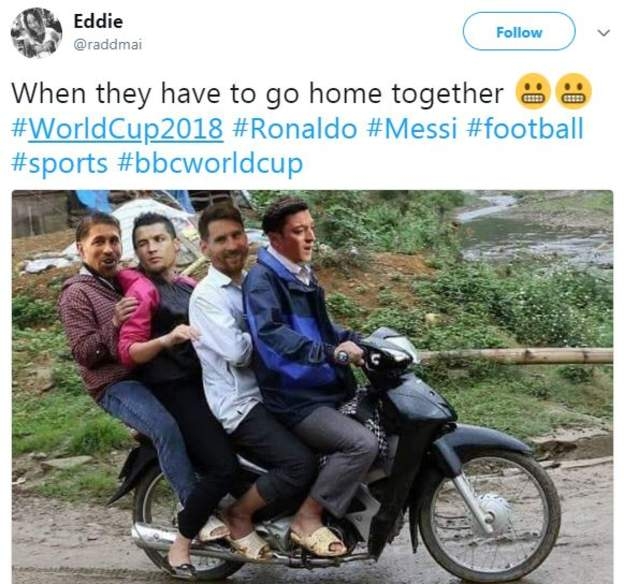The image size is (624, 584).
Task: Click the Follow button
Action: [x=519, y=31]
